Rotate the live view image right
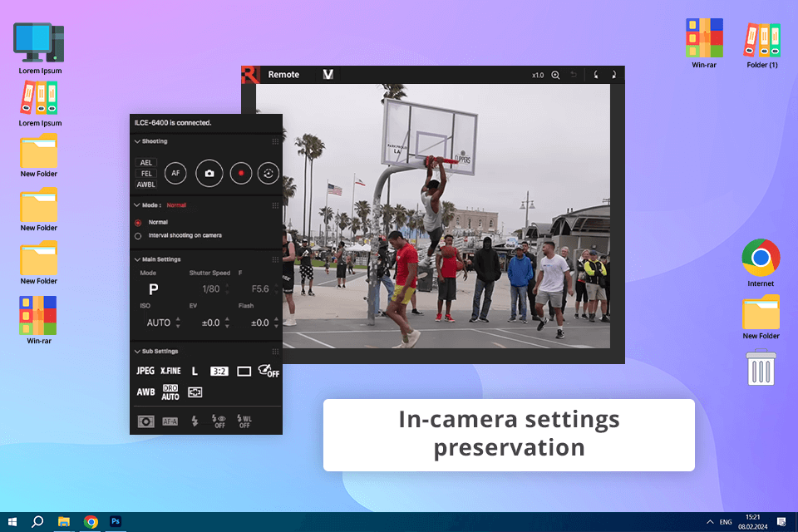798x532 pixels. [613, 75]
